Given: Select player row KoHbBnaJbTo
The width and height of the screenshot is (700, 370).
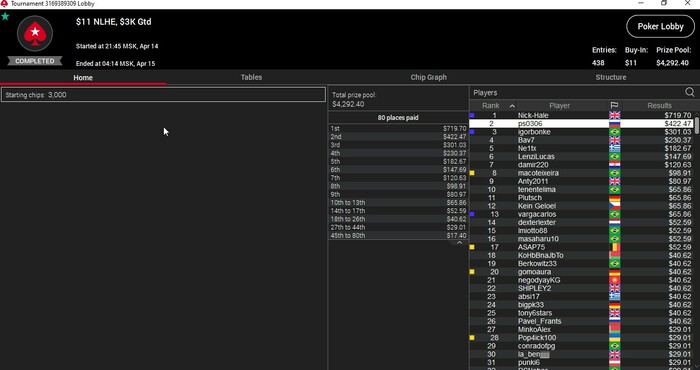Looking at the screenshot, I should (581, 255).
